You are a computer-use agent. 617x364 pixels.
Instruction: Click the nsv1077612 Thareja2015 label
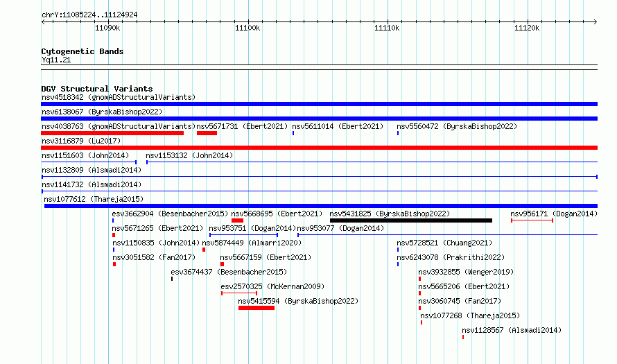pyautogui.click(x=94, y=199)
